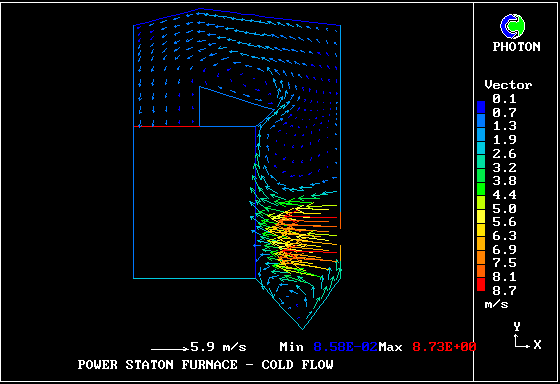Click the m/s units label under legend

496,305
